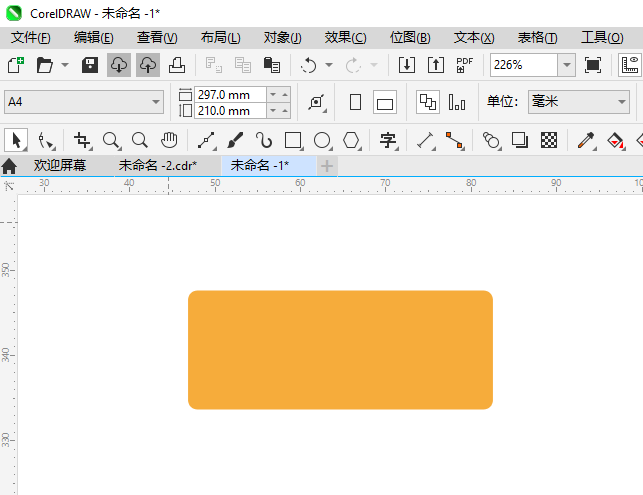The height and width of the screenshot is (495, 643).
Task: Set page orientation to landscape
Action: point(385,102)
